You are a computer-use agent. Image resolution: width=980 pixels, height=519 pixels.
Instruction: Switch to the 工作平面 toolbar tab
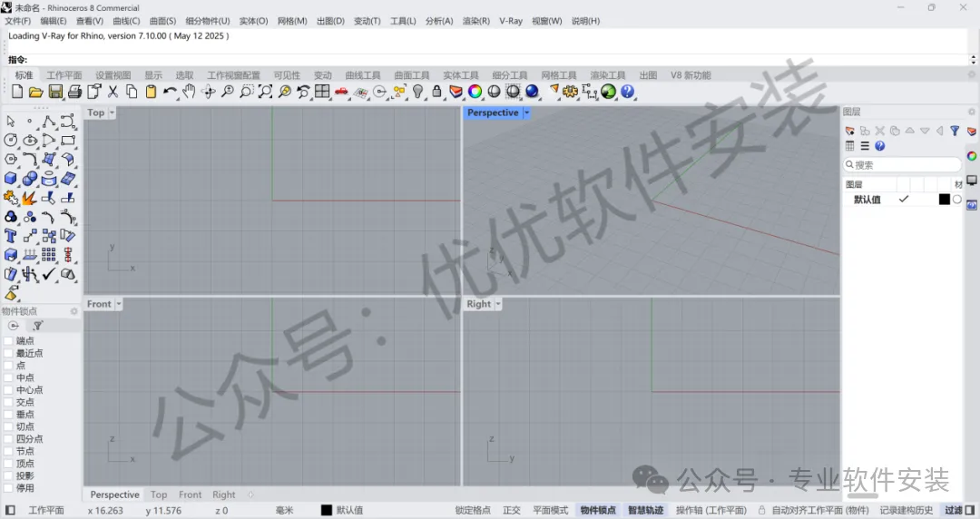64,75
